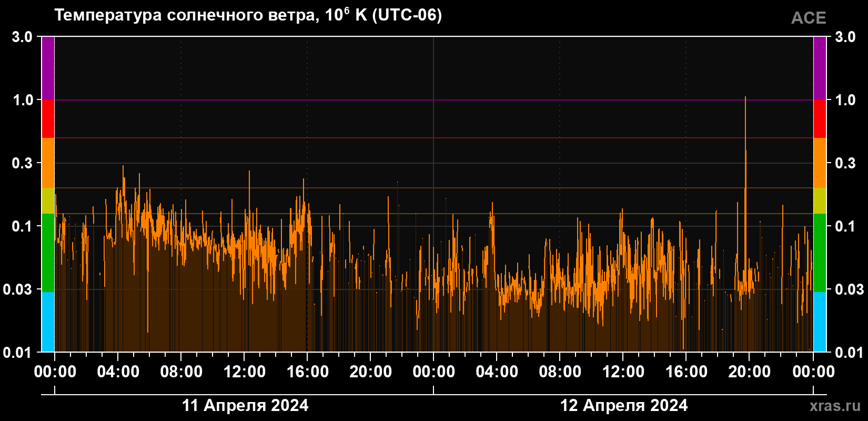Screen dimensions: 868x421
Task: Select the 08:00 tick label of 11 Апреля
Action: click(181, 372)
